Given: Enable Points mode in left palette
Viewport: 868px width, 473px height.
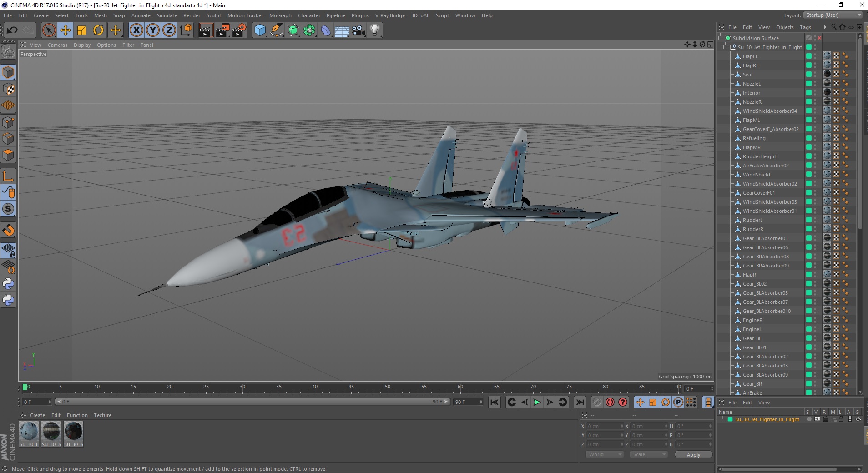Looking at the screenshot, I should (8, 122).
